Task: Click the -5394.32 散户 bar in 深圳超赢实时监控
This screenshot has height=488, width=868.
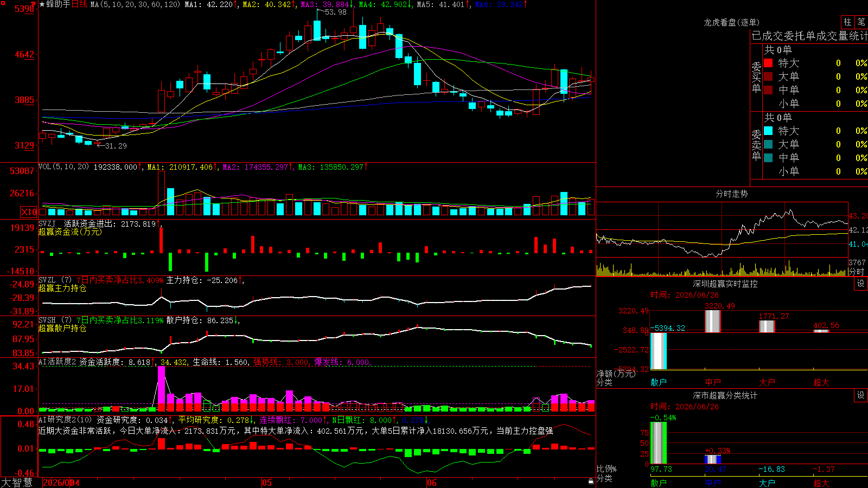Action: pos(659,351)
